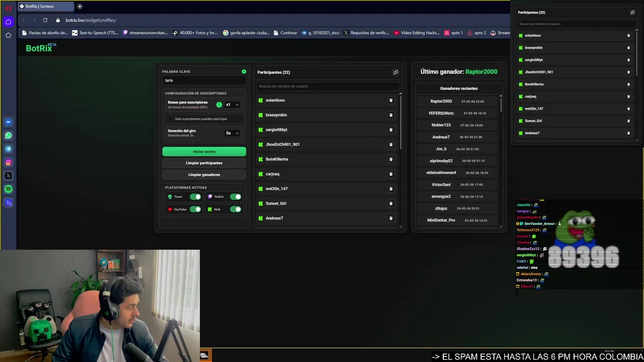Reload the page in the browser
The height and width of the screenshot is (362, 644).
(x=45, y=20)
